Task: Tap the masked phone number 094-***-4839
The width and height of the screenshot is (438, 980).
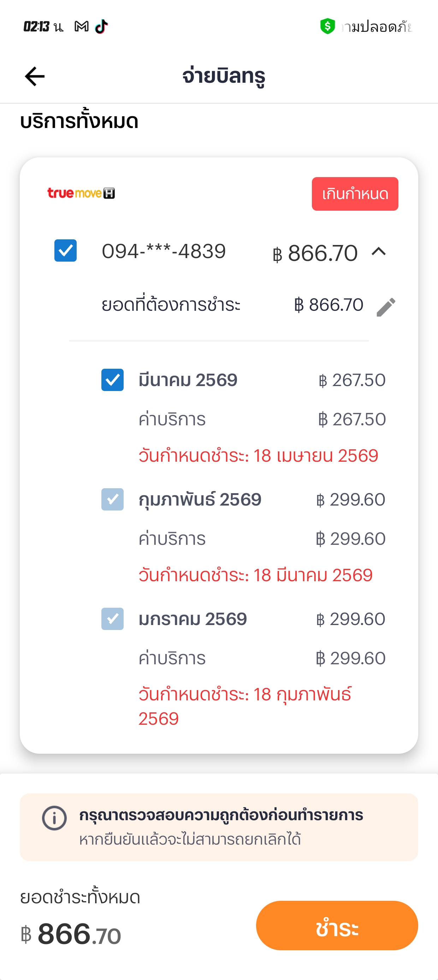Action: pyautogui.click(x=164, y=251)
